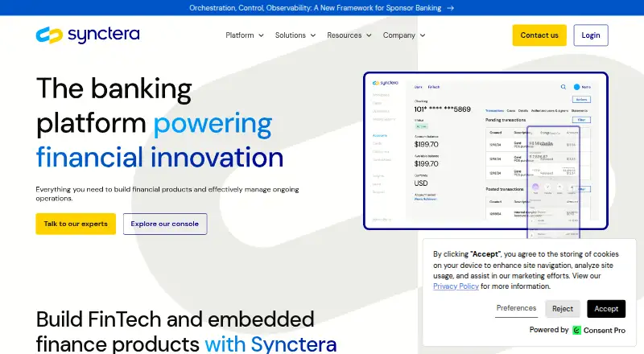Click the Explore our console button
Image resolution: width=644 pixels, height=354 pixels.
pos(165,224)
